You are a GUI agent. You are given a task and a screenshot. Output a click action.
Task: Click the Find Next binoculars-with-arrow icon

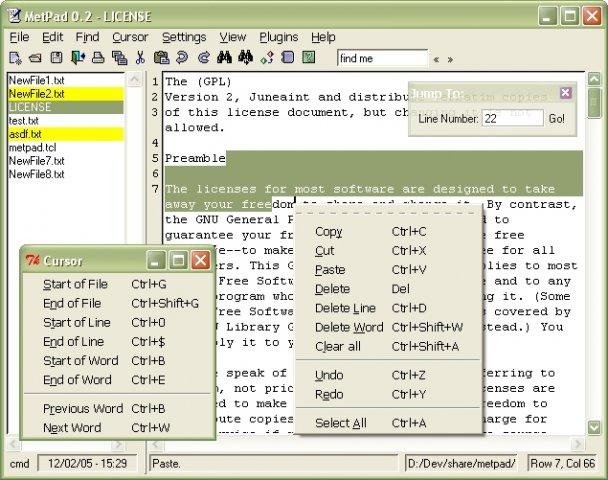(x=245, y=57)
